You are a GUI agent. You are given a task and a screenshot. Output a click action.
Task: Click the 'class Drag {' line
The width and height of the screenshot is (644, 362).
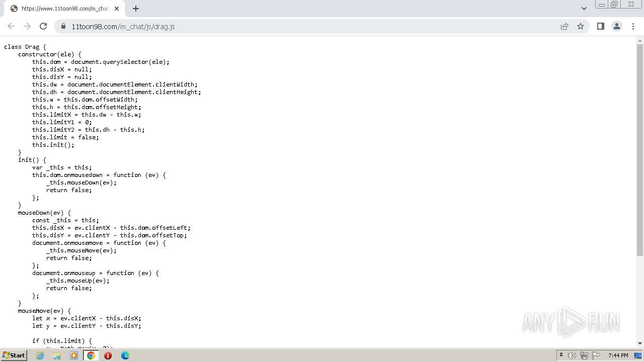coord(25,47)
